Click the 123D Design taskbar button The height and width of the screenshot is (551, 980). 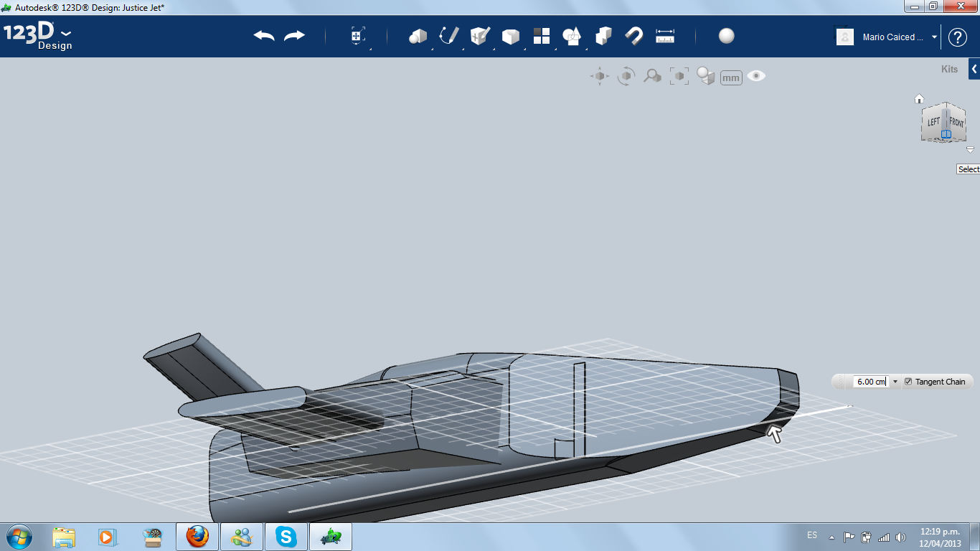[x=331, y=537]
